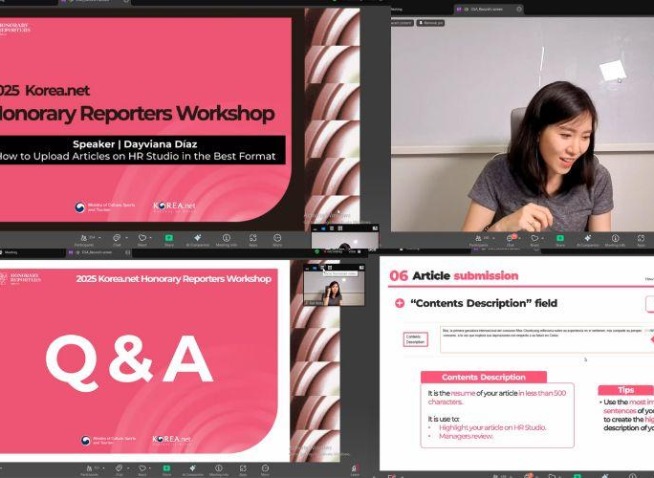This screenshot has width=654, height=478.
Task: Open Participants in the speaker video window
Action: tap(478, 240)
